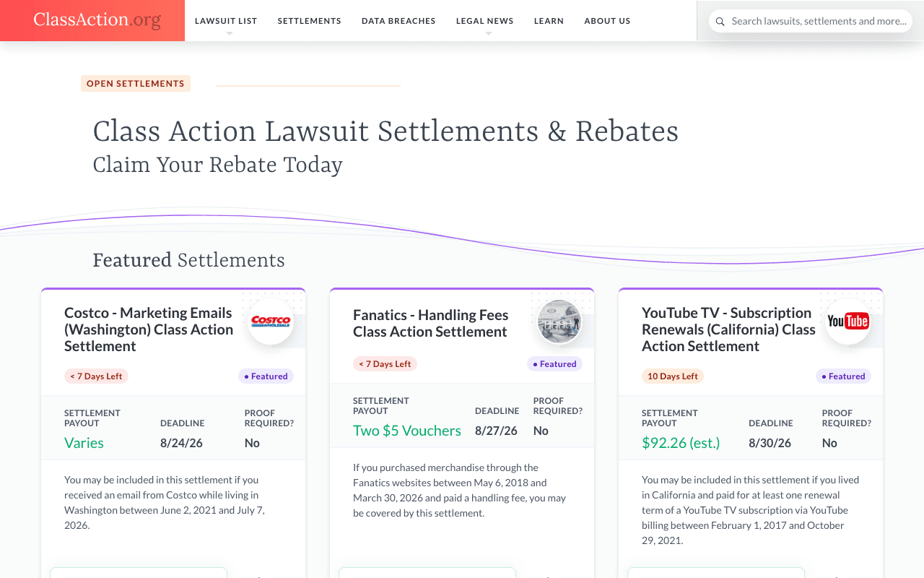Click the 'Varies' payout value
This screenshot has width=924, height=578.
pos(84,443)
